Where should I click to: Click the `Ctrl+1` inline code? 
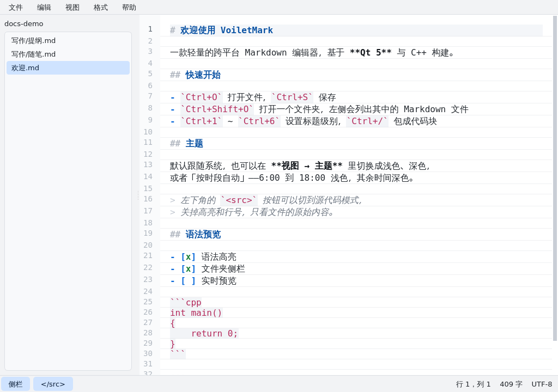(202, 121)
